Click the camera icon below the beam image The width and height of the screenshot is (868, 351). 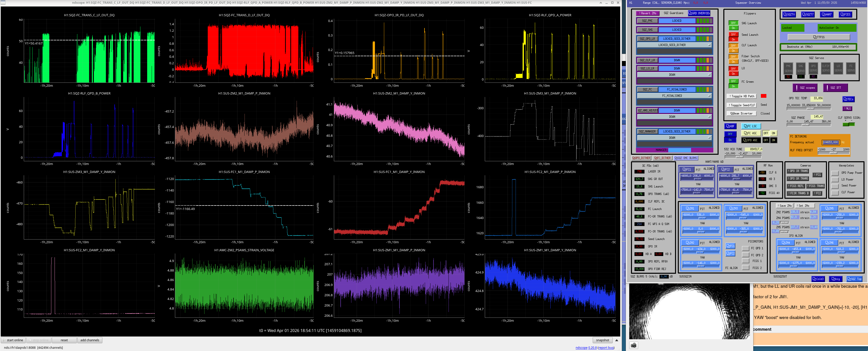[634, 345]
